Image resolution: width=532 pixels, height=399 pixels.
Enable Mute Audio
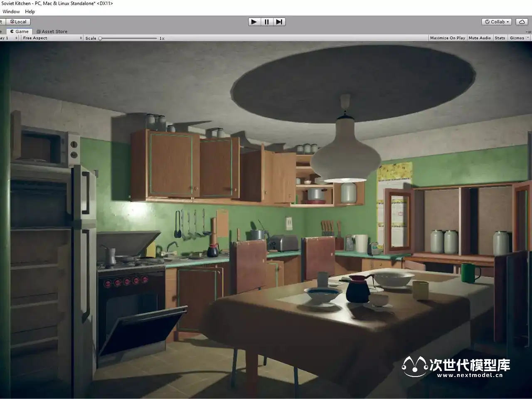(479, 38)
